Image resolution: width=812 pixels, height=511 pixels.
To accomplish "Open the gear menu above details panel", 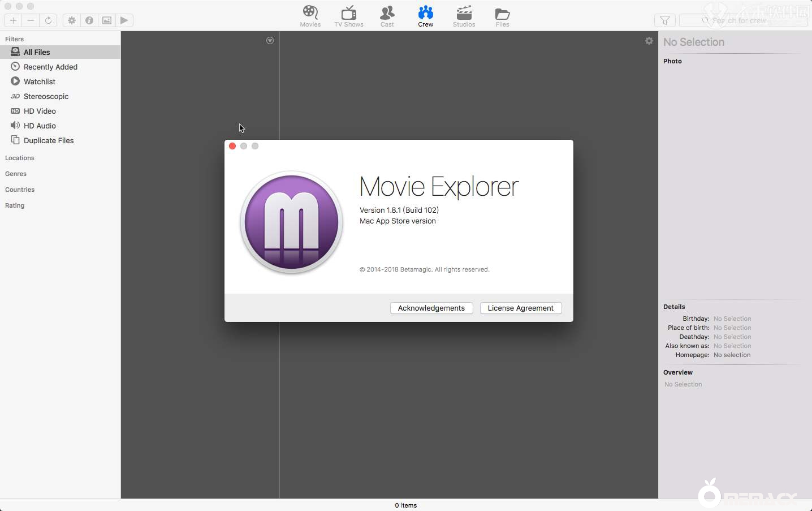I will tap(649, 41).
